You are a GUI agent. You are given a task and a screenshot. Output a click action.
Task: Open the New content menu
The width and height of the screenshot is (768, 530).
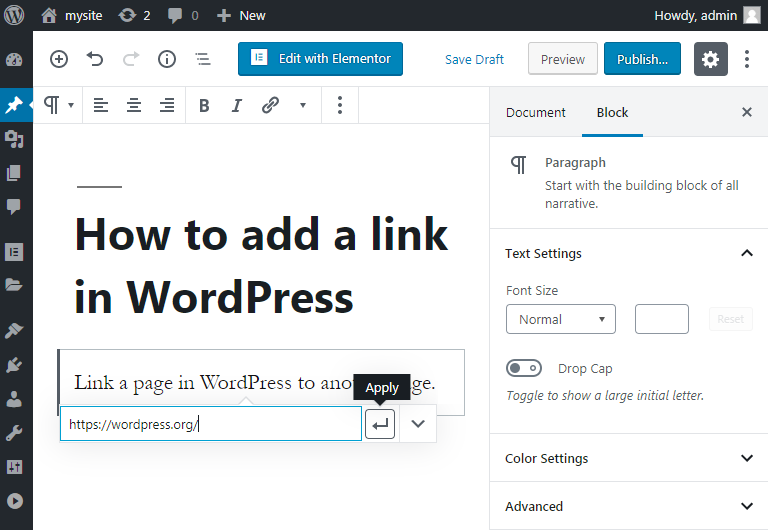click(x=241, y=16)
